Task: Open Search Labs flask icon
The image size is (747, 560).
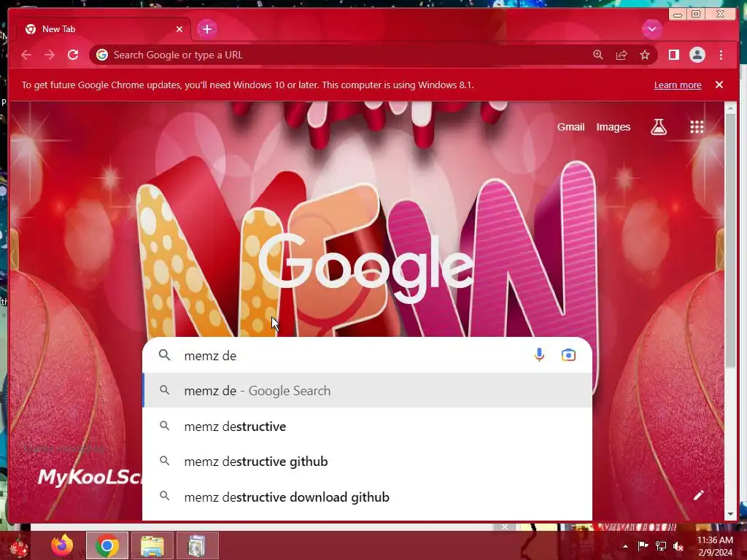Action: pyautogui.click(x=659, y=127)
